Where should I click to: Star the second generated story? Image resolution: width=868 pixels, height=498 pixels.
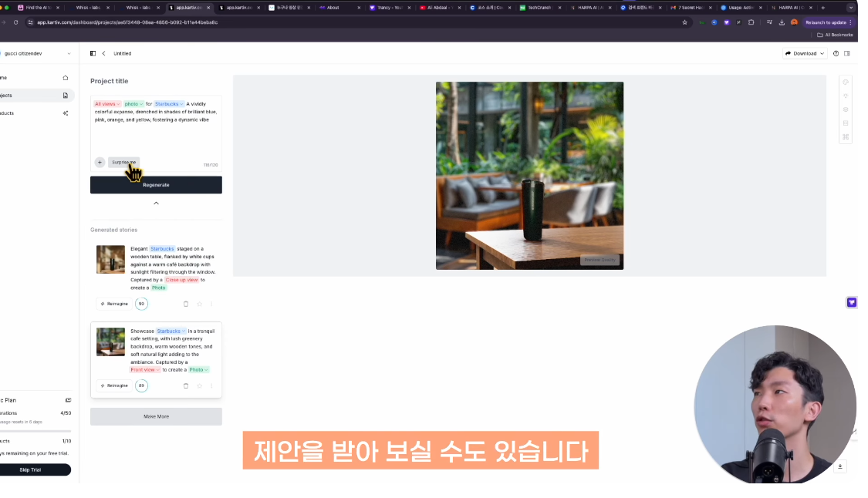[199, 385]
